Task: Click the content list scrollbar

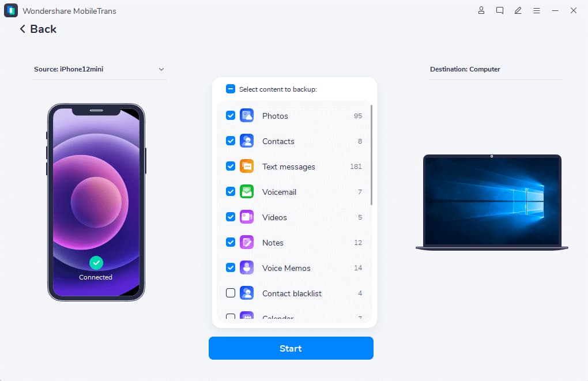Action: tap(371, 155)
